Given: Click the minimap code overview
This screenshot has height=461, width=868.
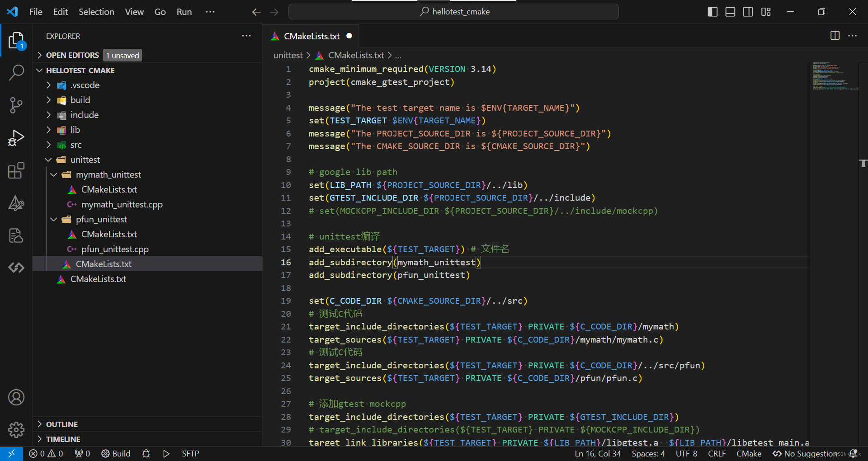Looking at the screenshot, I should 834,76.
